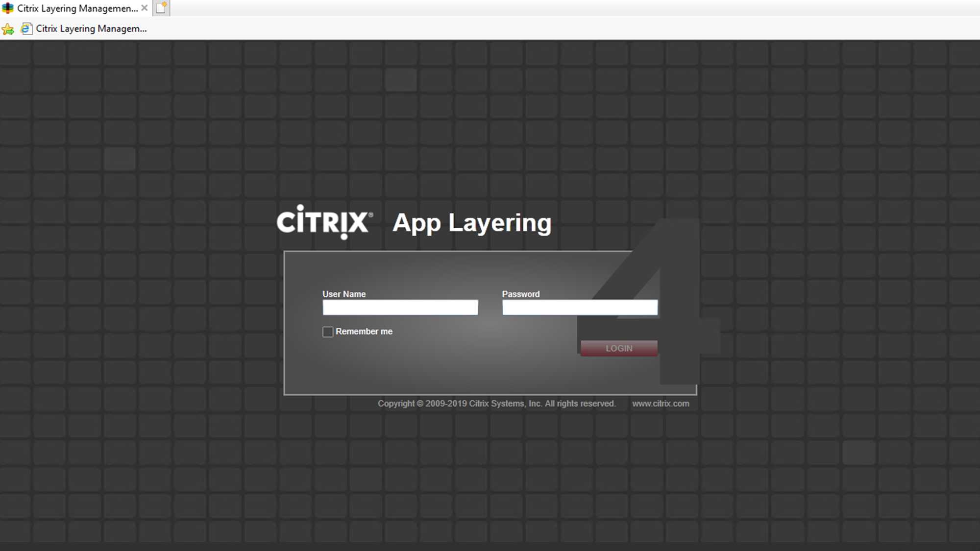Click the Password label

click(521, 294)
